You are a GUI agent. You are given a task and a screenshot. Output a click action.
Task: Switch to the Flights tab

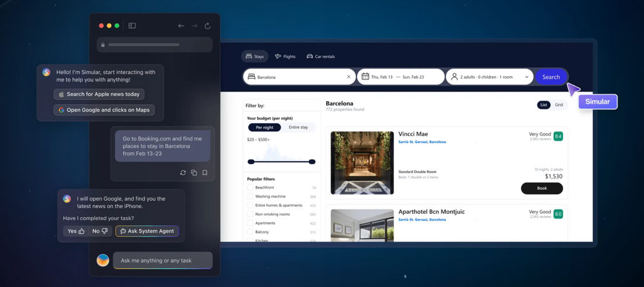click(x=285, y=57)
